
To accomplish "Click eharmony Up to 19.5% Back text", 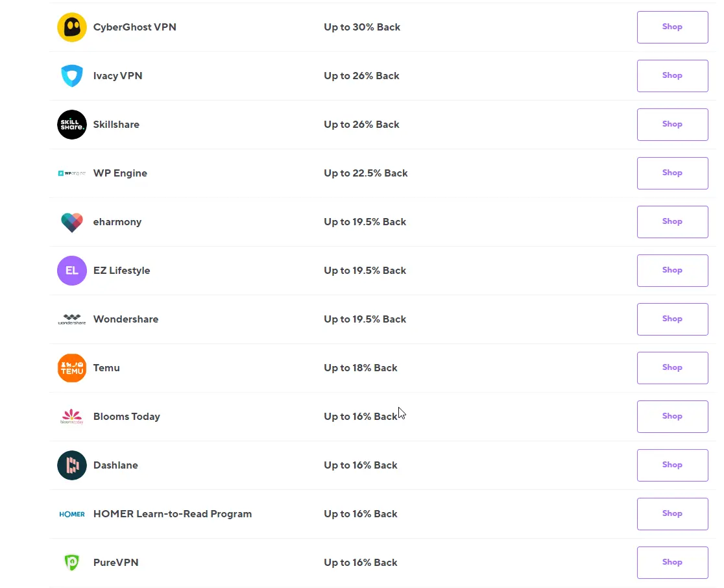I will point(365,222).
